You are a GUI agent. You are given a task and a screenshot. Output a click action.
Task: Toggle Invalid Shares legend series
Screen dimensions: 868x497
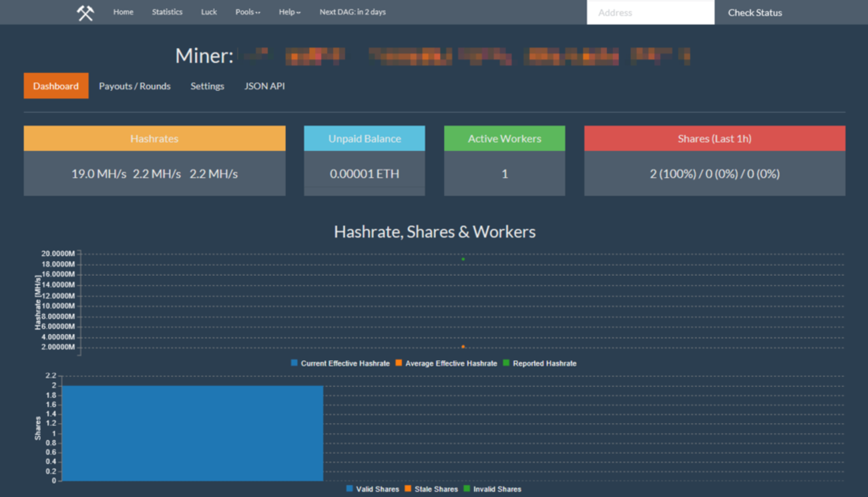pos(491,489)
